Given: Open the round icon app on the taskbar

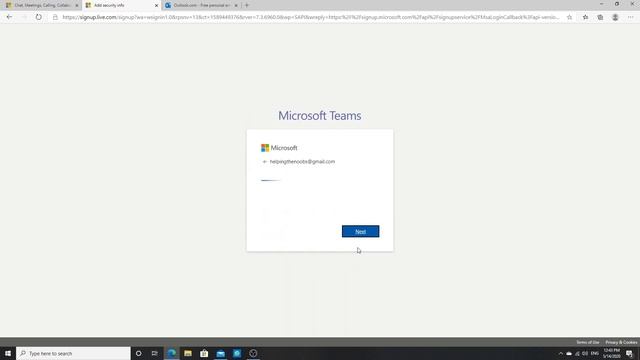Looking at the screenshot, I should click(x=253, y=353).
